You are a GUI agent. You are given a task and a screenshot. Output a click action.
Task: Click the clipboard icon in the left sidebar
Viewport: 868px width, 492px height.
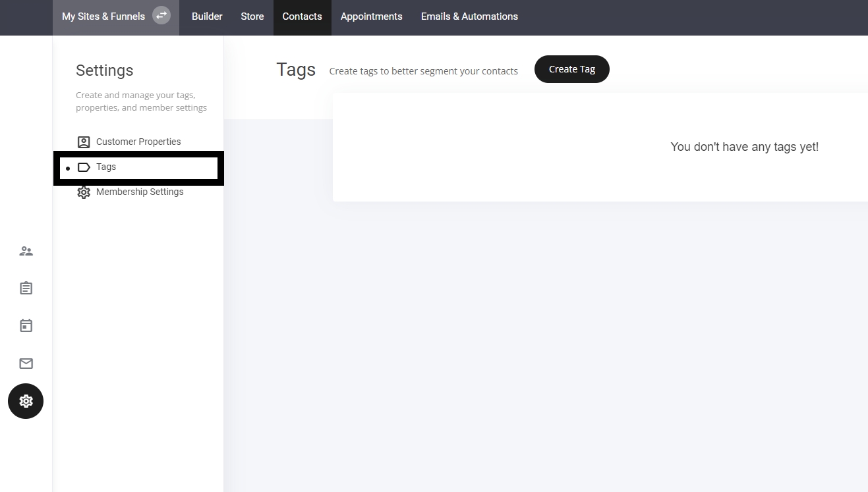tap(26, 288)
